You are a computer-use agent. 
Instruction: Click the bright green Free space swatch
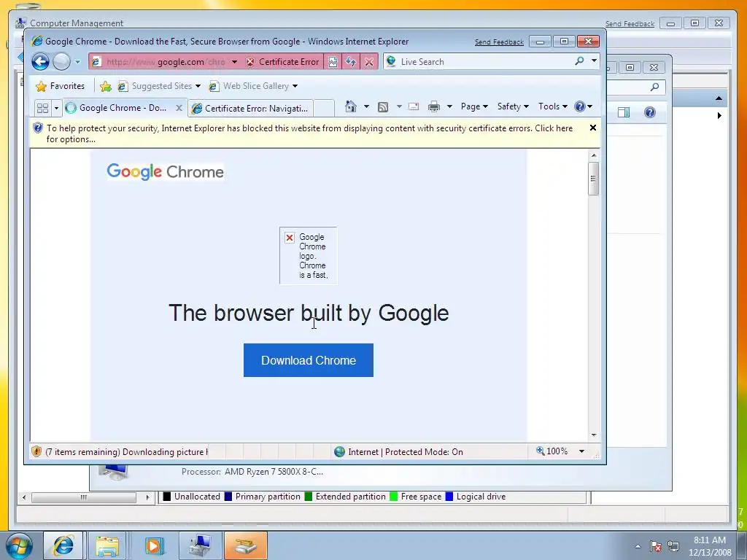coord(393,497)
